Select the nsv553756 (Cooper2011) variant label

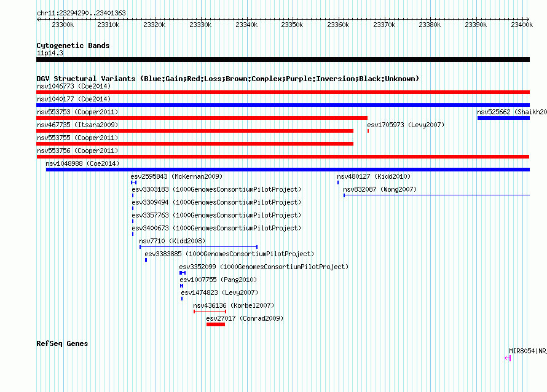(77, 151)
